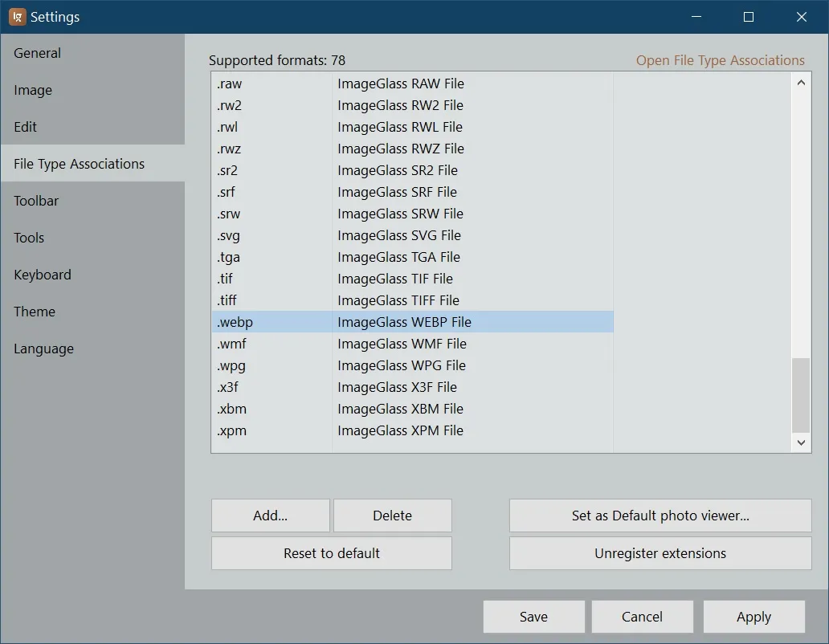Select the File Type Associations tab

click(x=92, y=164)
